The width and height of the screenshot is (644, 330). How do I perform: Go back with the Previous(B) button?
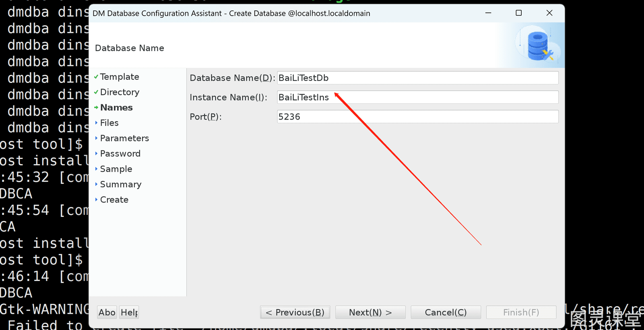(295, 312)
